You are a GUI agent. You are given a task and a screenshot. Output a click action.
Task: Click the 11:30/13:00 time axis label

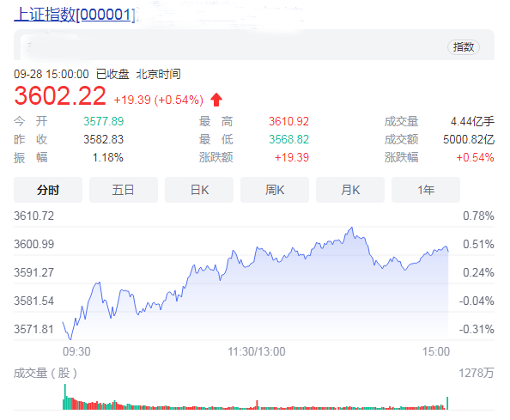pyautogui.click(x=257, y=351)
